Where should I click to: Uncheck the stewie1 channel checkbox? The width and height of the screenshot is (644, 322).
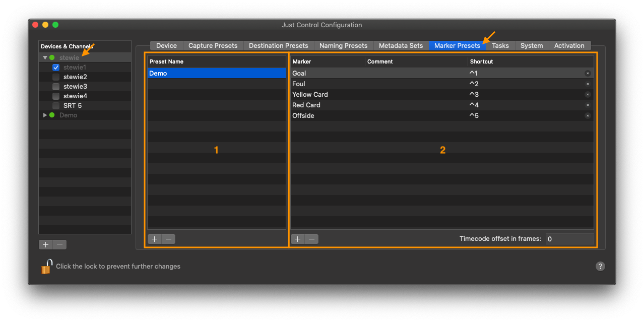point(56,67)
